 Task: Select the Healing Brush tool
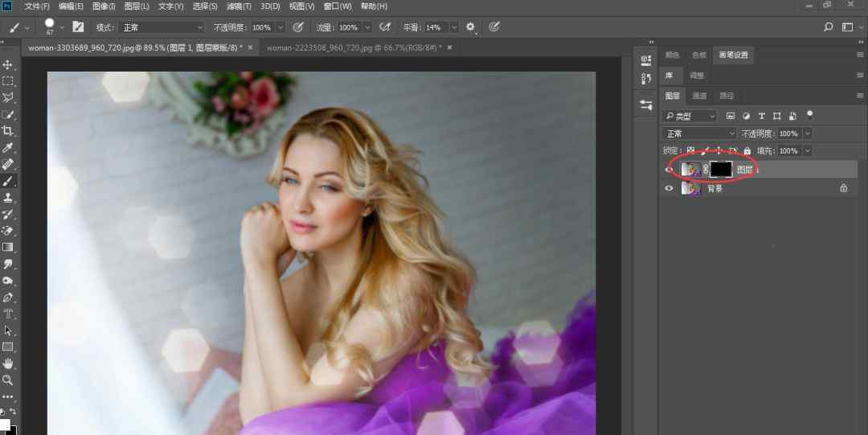(8, 165)
